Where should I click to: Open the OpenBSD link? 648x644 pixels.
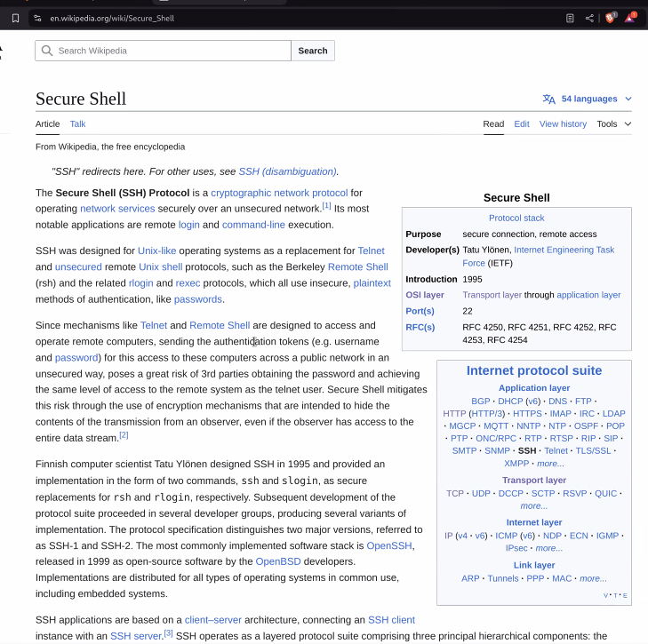coord(278,561)
